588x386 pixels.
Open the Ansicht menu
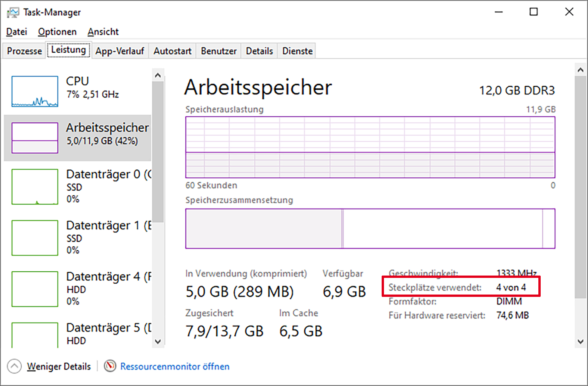(x=103, y=32)
